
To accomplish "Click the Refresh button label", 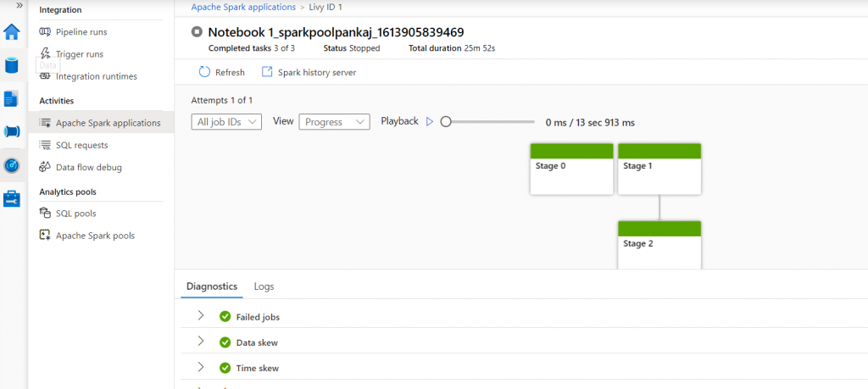I will tap(230, 73).
